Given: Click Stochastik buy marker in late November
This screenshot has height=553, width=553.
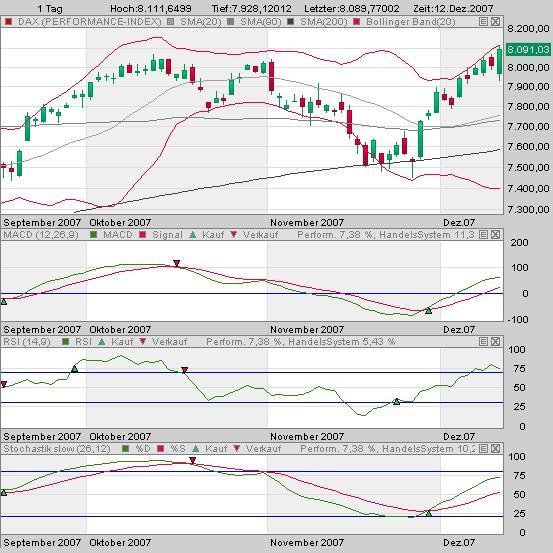Looking at the screenshot, I should coord(429,514).
